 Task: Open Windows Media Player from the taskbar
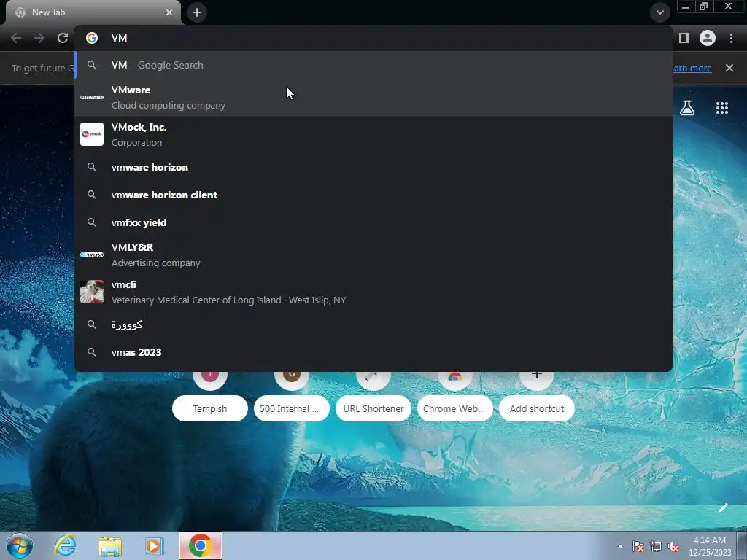154,545
